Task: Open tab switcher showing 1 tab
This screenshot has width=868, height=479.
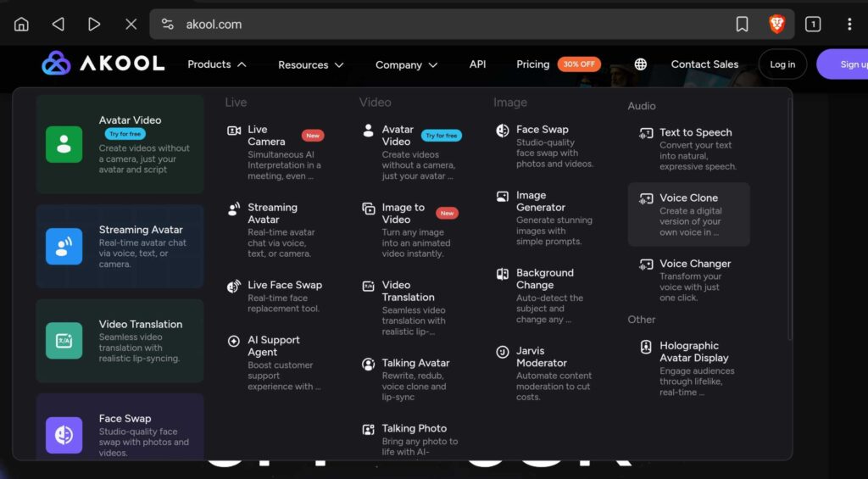Action: coord(813,25)
